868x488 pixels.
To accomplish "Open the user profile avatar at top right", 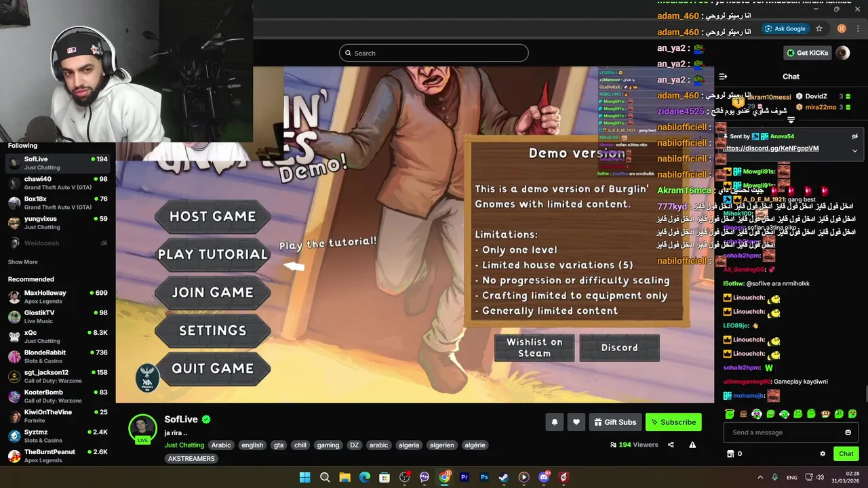I will 843,53.
